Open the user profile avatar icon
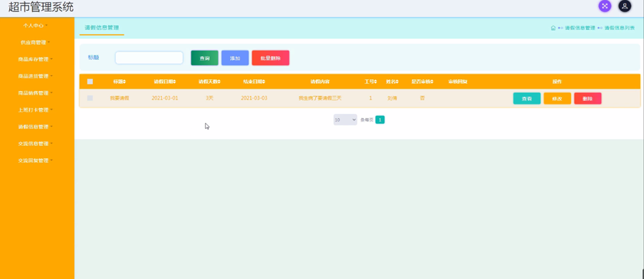Viewport: 644px width, 279px height. [x=625, y=6]
